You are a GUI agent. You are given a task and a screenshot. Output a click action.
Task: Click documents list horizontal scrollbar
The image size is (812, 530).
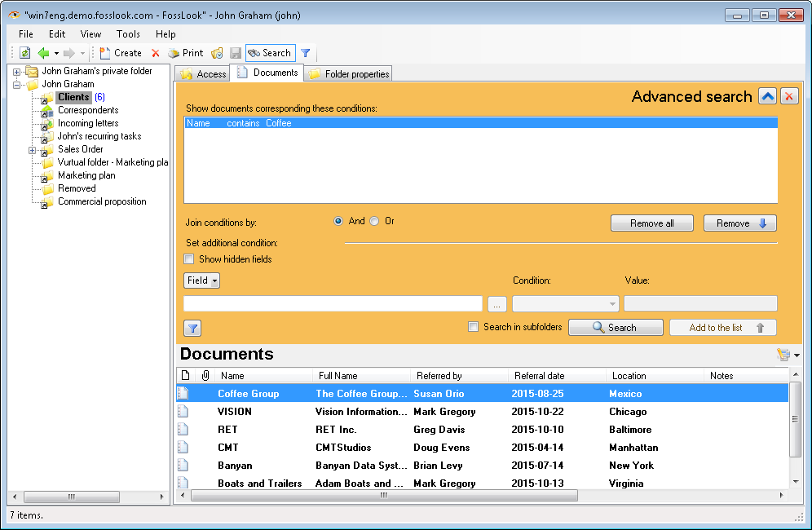(x=384, y=496)
